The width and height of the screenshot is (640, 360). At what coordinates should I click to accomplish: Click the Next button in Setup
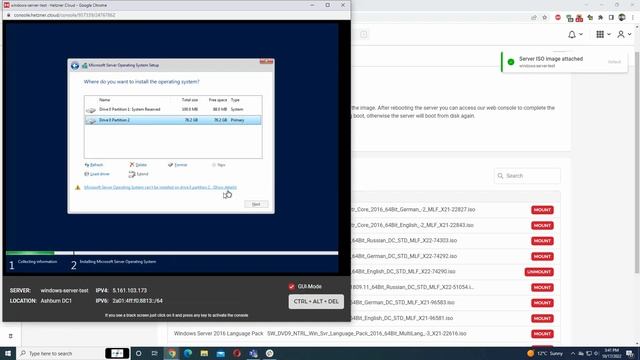256,204
